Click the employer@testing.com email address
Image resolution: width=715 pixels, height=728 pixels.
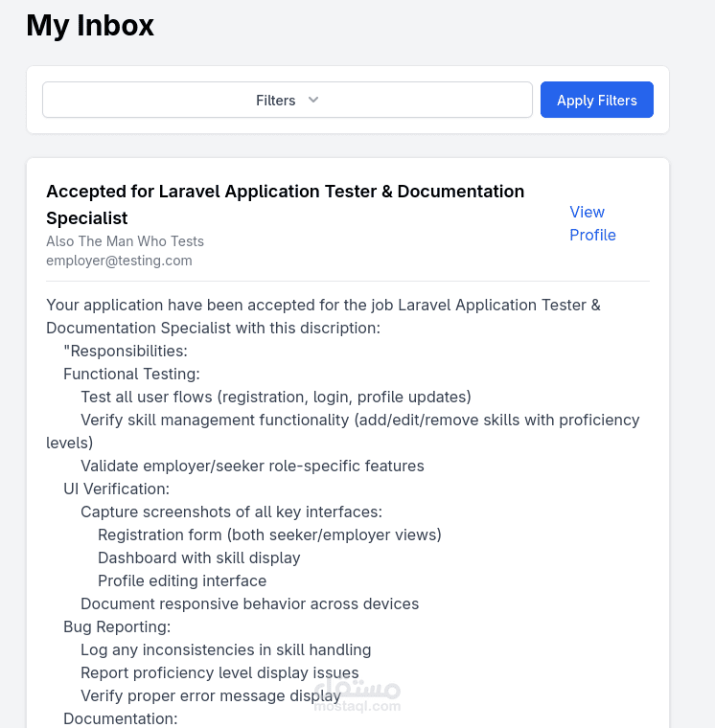coord(119,261)
